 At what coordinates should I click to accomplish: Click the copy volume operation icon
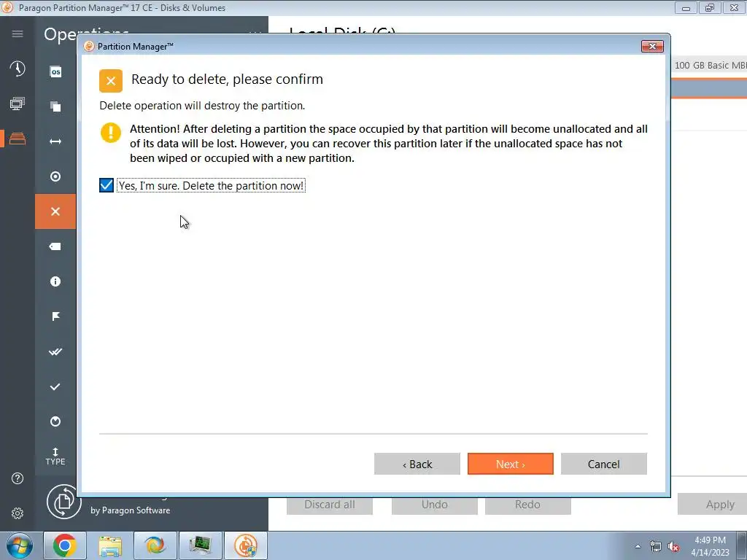[55, 106]
